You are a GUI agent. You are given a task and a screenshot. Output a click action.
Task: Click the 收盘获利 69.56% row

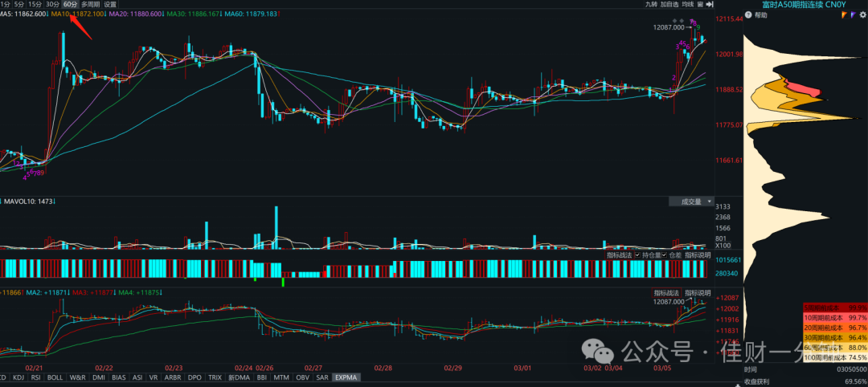pyautogui.click(x=805, y=381)
